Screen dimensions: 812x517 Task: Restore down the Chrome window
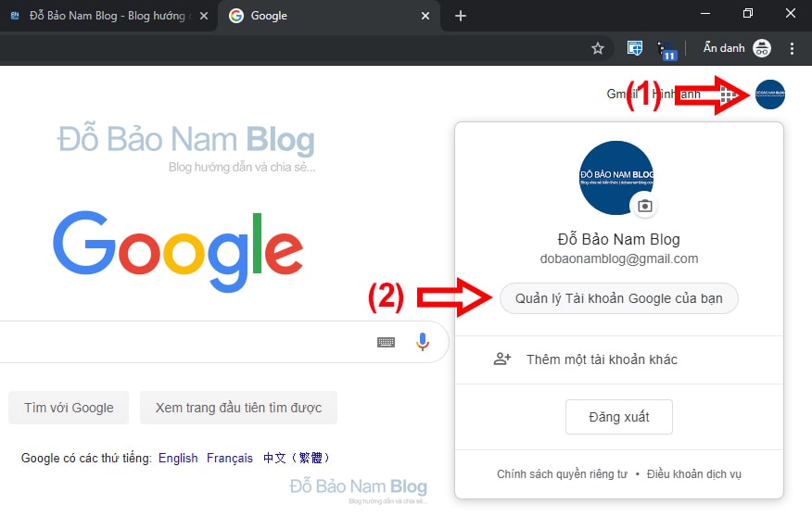pos(747,14)
